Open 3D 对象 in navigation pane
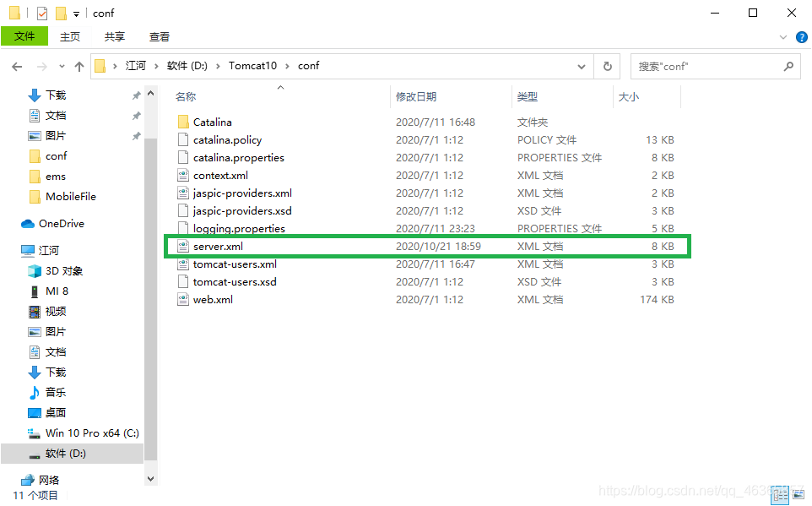812x506 pixels. click(x=63, y=271)
